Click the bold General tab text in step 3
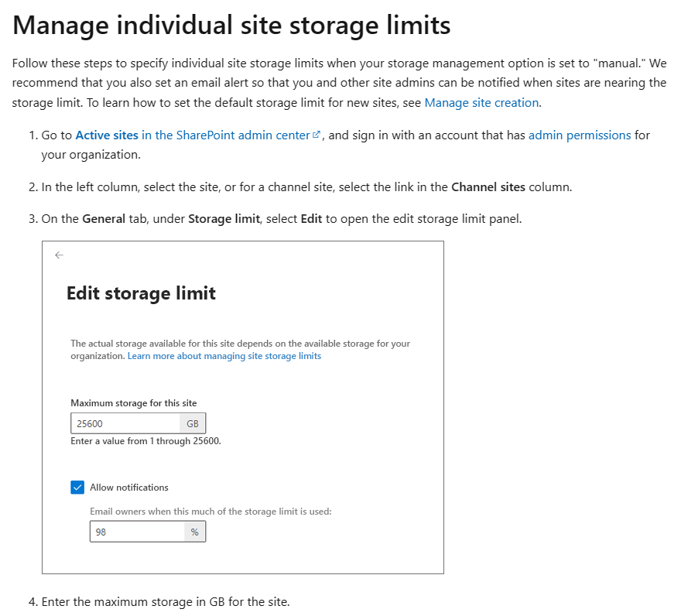This screenshot has height=616, width=681. (104, 219)
